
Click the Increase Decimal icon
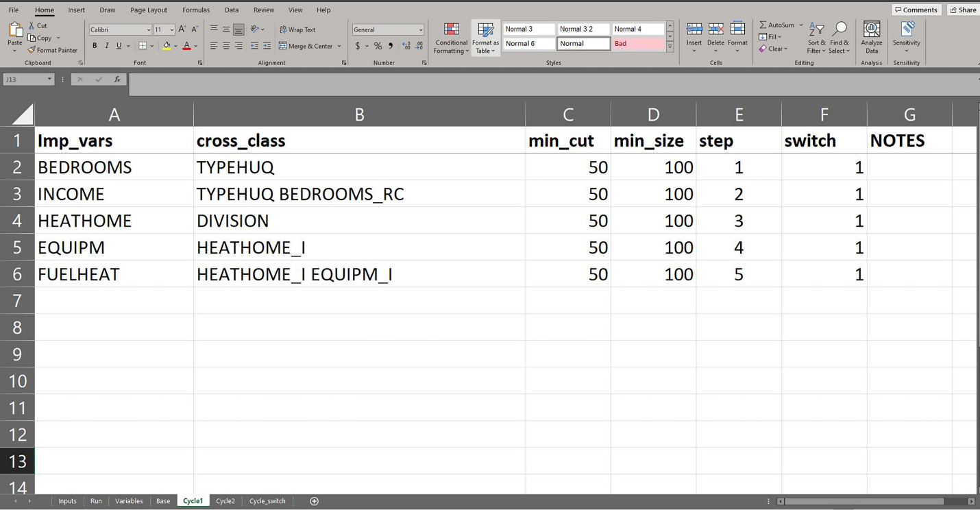pyautogui.click(x=405, y=45)
